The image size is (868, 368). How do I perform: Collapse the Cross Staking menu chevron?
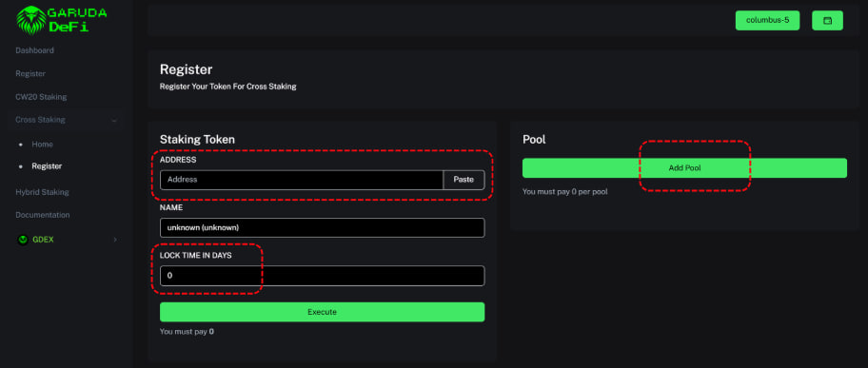114,120
